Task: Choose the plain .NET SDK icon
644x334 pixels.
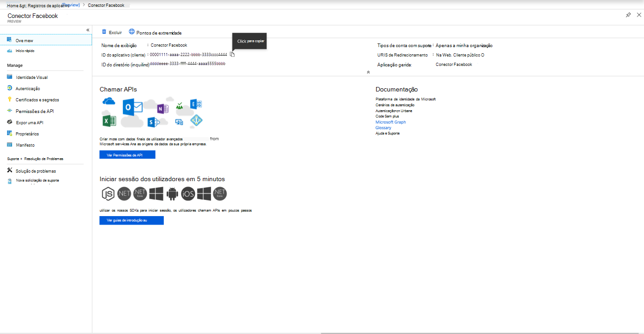Action: (124, 194)
